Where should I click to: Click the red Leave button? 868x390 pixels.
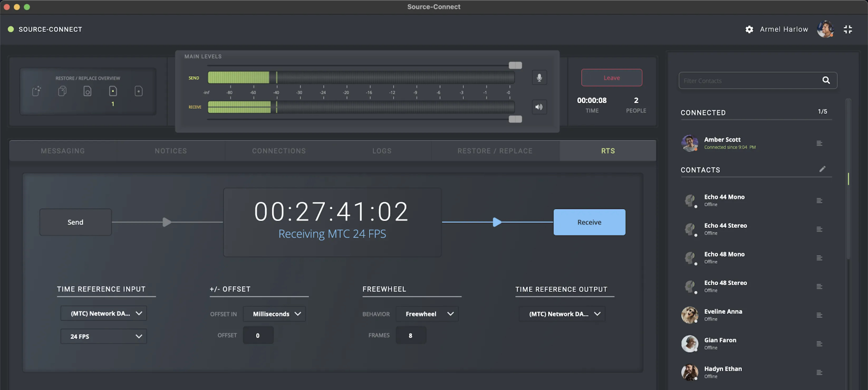[611, 78]
